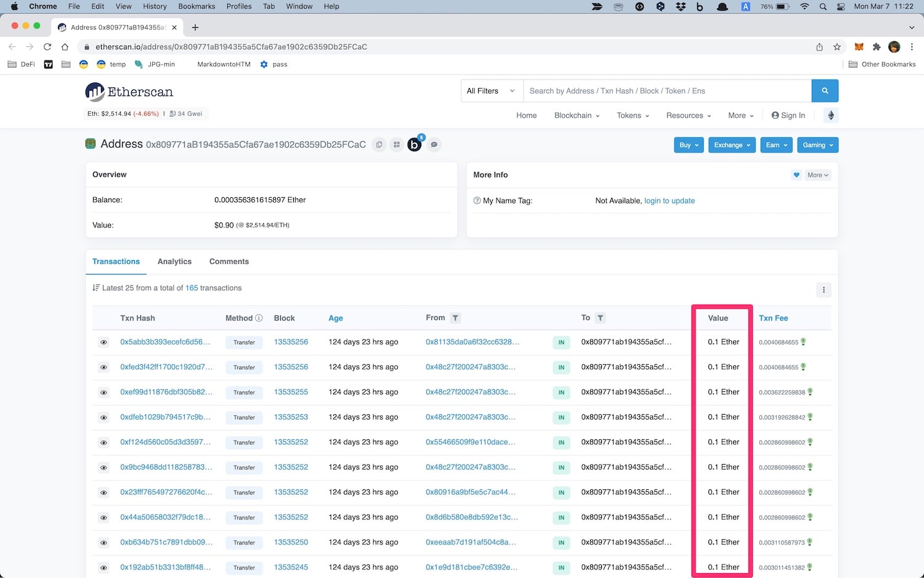Open the Gaming dropdown button

(817, 145)
